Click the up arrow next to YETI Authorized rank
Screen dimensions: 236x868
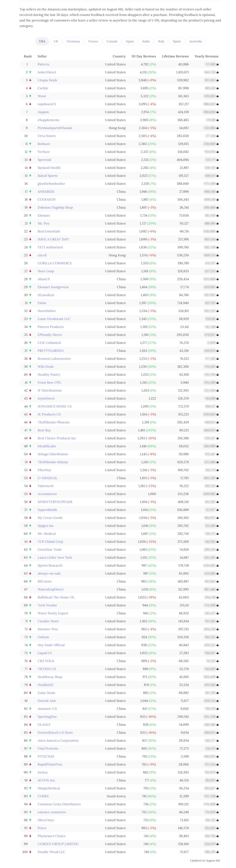[x=30, y=247]
